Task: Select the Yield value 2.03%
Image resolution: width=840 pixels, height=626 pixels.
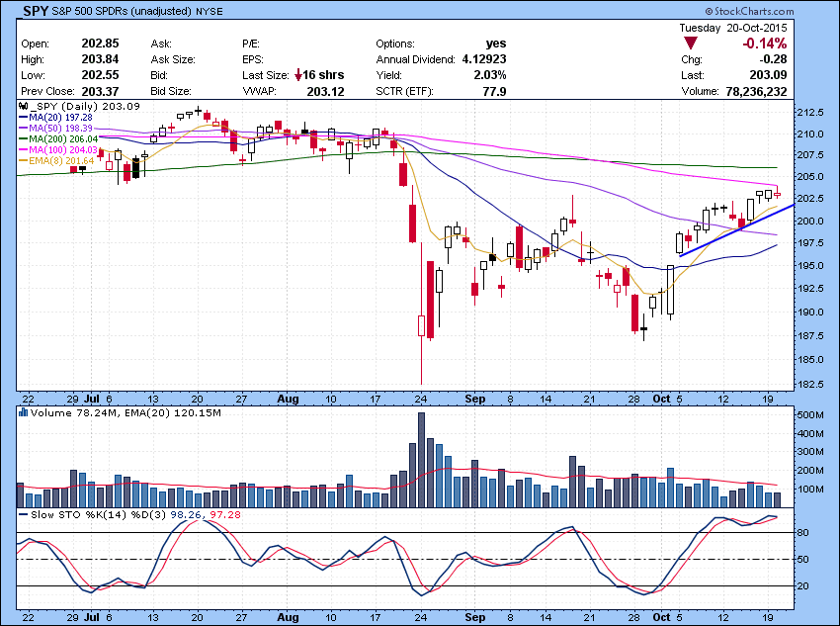Action: 490,75
